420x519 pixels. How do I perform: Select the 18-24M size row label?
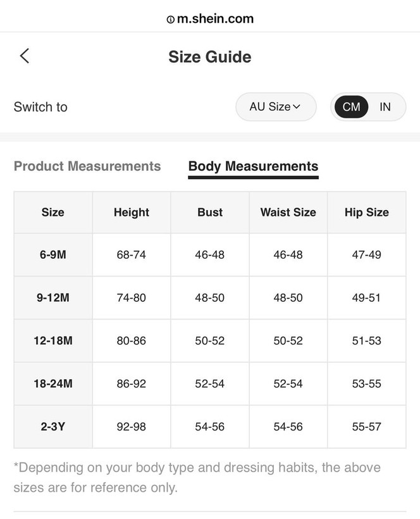point(53,384)
